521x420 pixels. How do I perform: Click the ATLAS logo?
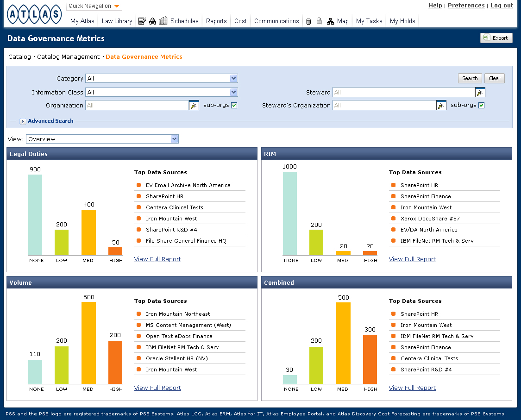[34, 14]
